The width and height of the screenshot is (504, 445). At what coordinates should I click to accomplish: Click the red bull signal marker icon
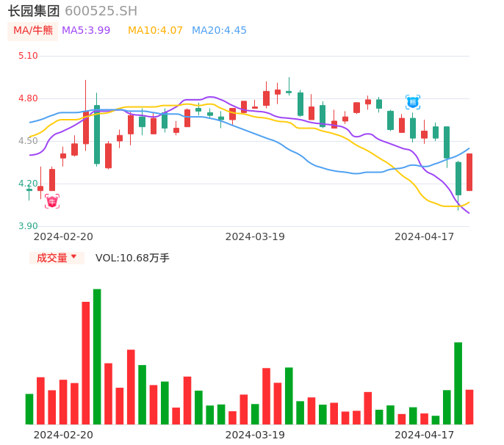[x=52, y=201]
